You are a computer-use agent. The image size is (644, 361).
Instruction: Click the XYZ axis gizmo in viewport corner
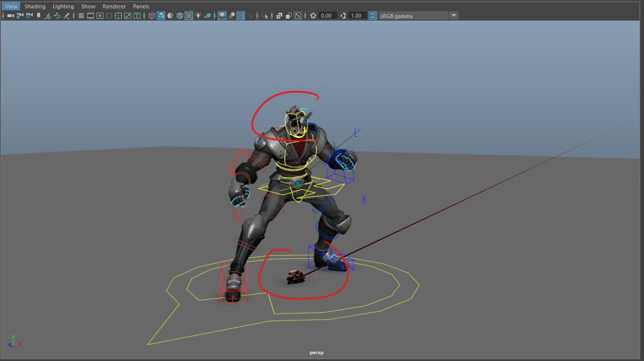click(x=14, y=342)
